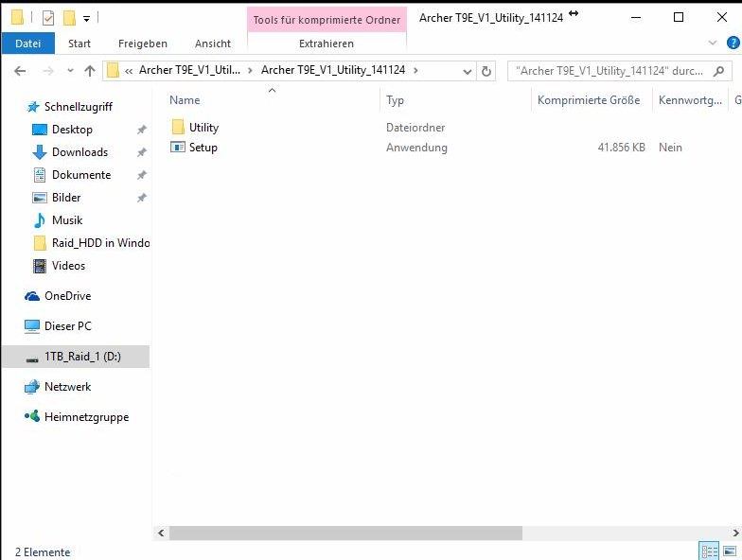Sort by the Kennwortg... column header
This screenshot has width=742, height=560.
coord(690,100)
